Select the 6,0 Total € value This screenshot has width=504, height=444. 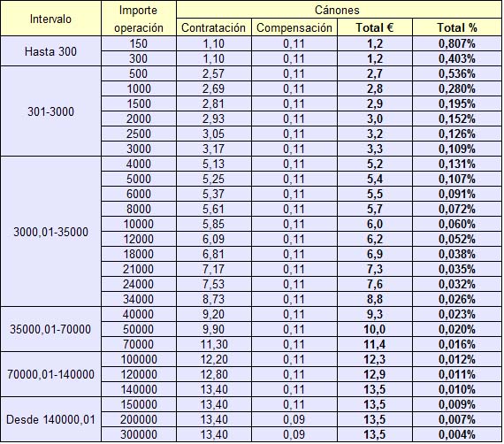(375, 224)
